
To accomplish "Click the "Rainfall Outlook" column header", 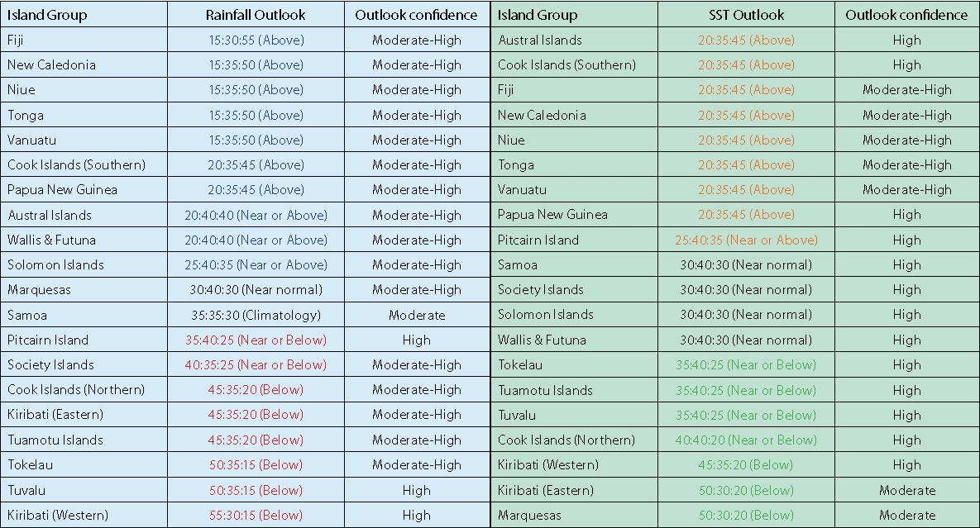I will point(256,15).
